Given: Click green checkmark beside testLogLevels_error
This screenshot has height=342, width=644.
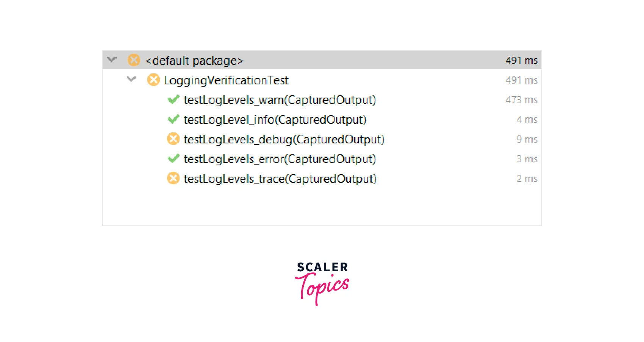Looking at the screenshot, I should click(173, 159).
